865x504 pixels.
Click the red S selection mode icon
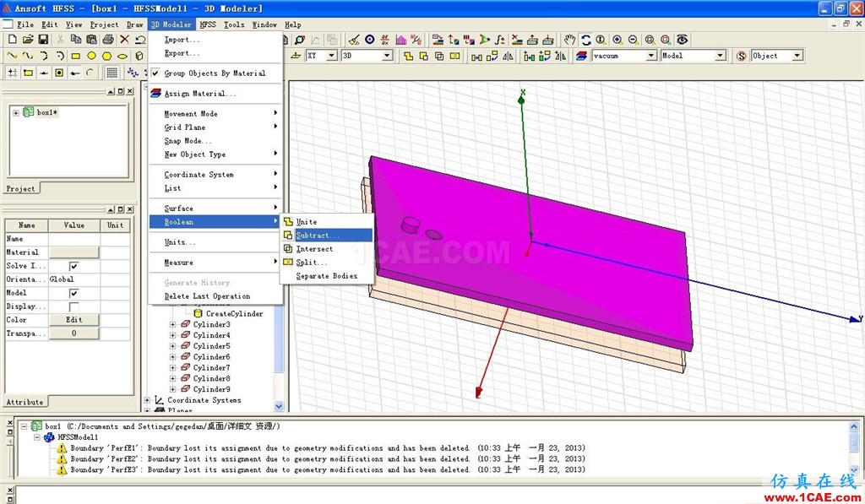(x=741, y=56)
